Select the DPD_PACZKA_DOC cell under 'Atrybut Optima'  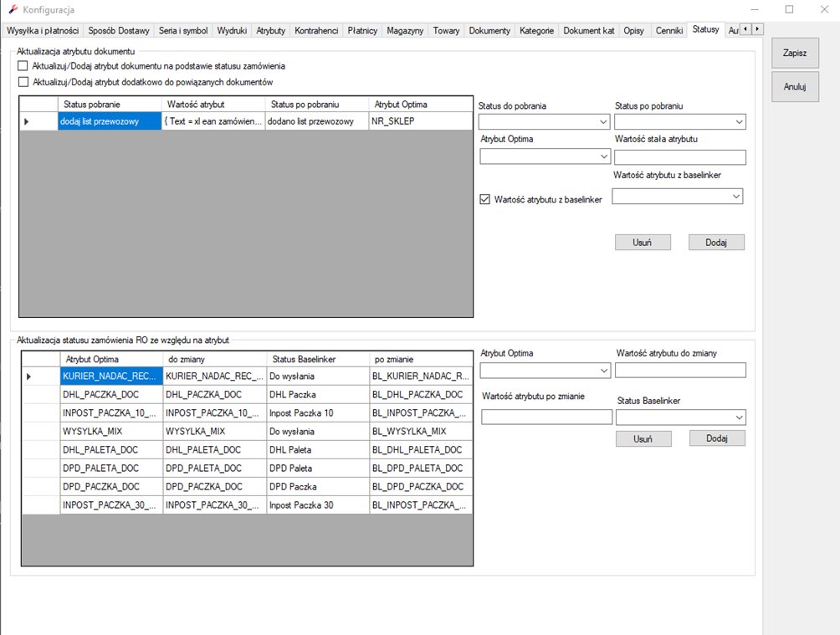(111, 487)
